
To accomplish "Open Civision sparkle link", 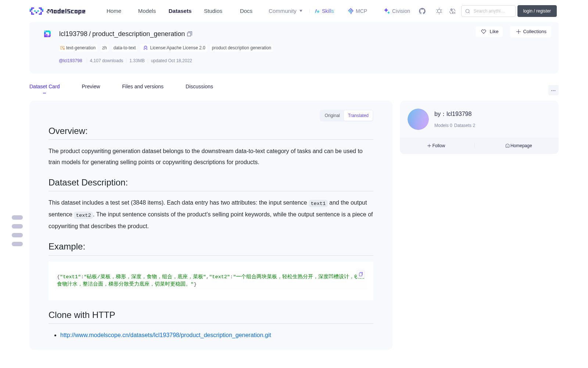I will (397, 11).
